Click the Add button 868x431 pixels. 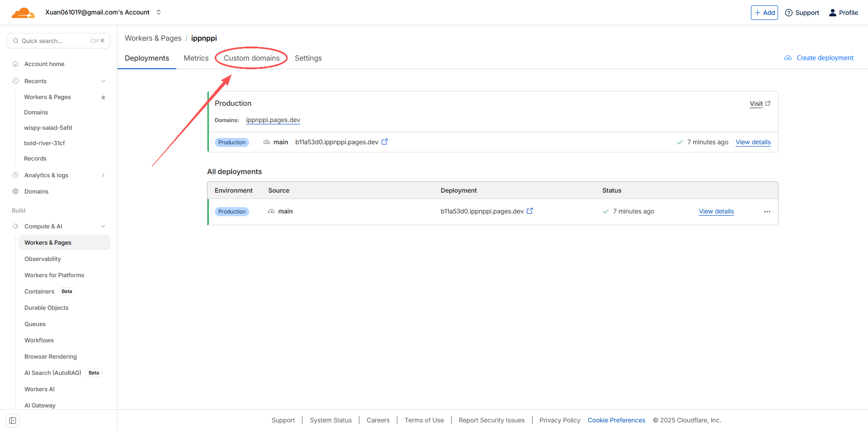click(764, 13)
